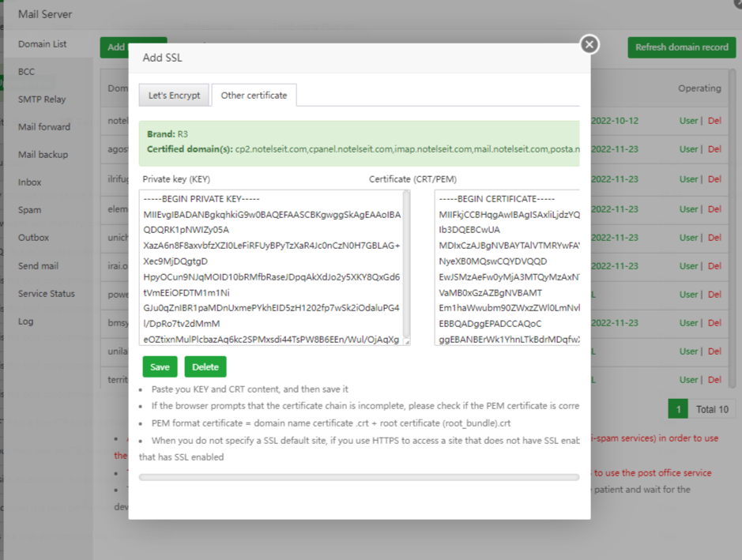Screen dimensions: 742x560
Task: Open Send mail in sidebar
Action: (x=39, y=266)
